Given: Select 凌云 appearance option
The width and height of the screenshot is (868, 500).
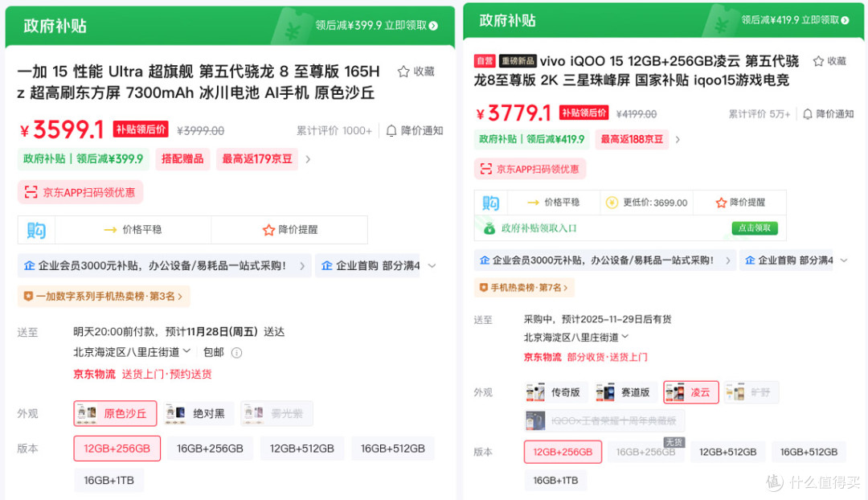Looking at the screenshot, I should (x=691, y=392).
